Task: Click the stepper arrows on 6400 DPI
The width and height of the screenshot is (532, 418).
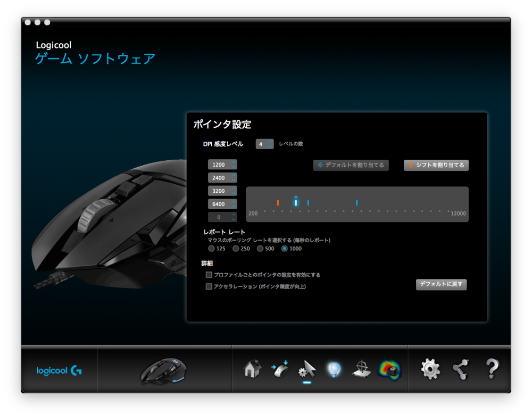Action: pos(234,204)
